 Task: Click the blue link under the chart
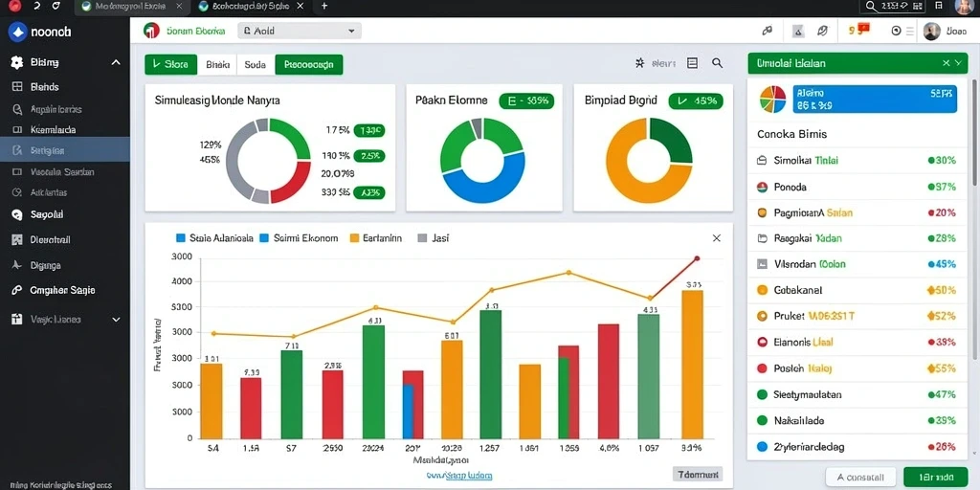pyautogui.click(x=459, y=476)
